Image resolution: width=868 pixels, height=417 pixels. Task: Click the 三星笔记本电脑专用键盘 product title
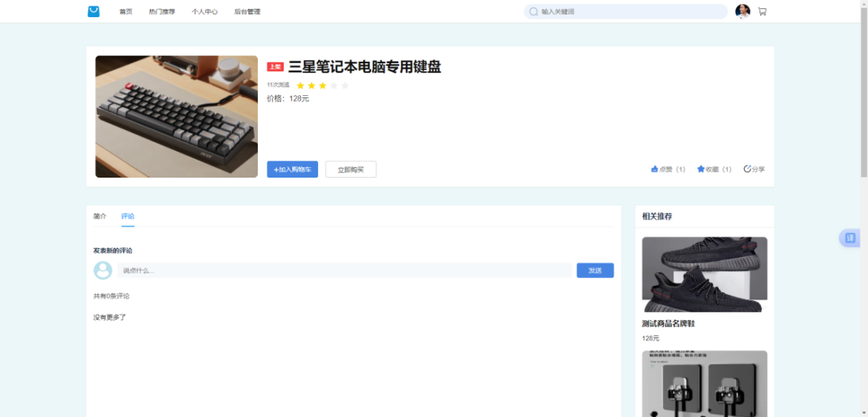pos(364,66)
